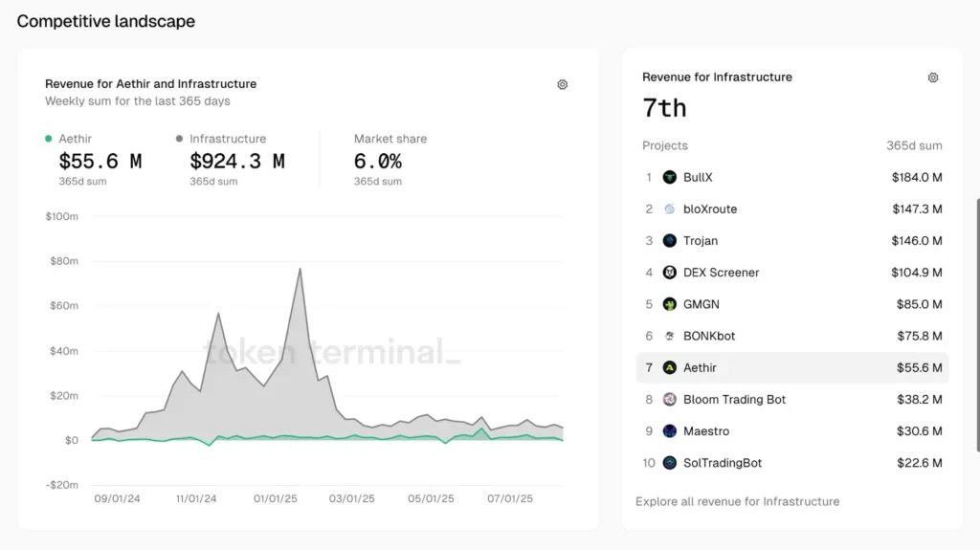Click the DEX Screener logo icon

pyautogui.click(x=669, y=273)
